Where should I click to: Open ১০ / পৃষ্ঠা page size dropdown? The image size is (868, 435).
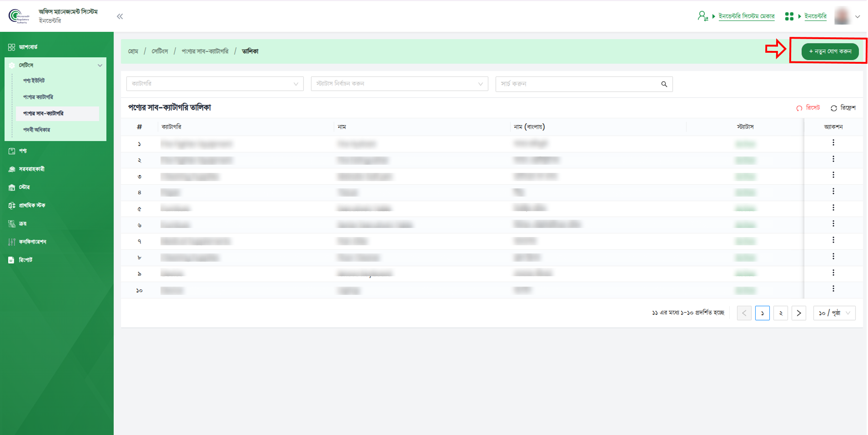tap(834, 313)
